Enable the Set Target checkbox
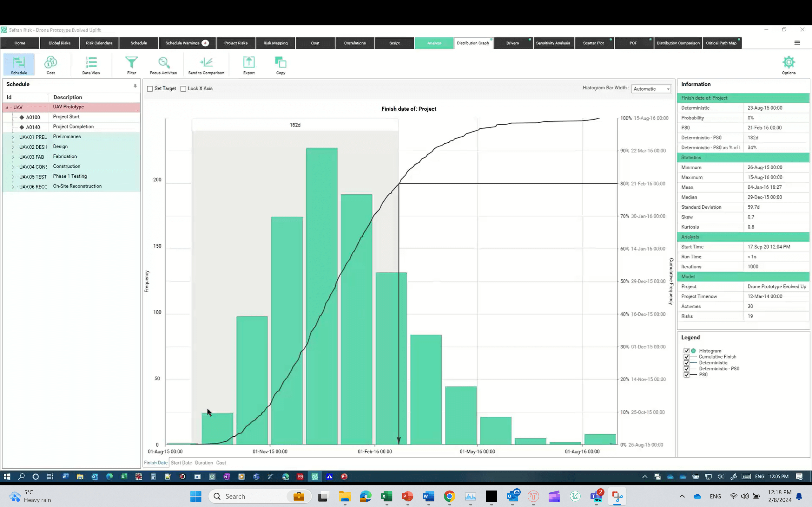Image resolution: width=812 pixels, height=507 pixels. pos(150,89)
